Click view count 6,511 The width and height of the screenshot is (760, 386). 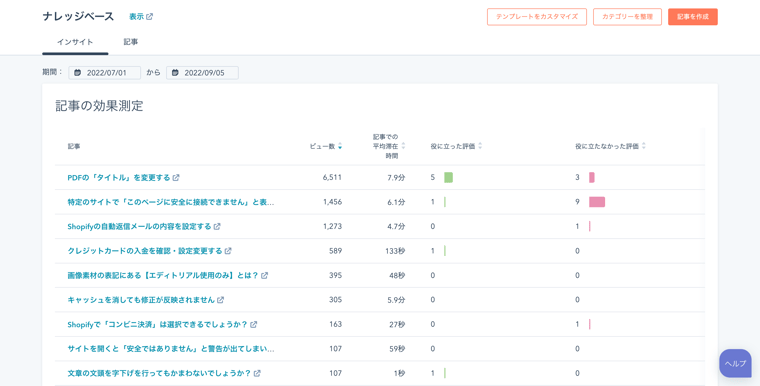(332, 177)
